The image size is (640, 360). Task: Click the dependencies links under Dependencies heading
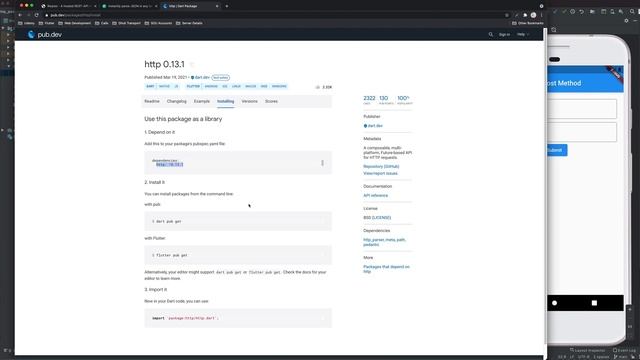coord(384,242)
